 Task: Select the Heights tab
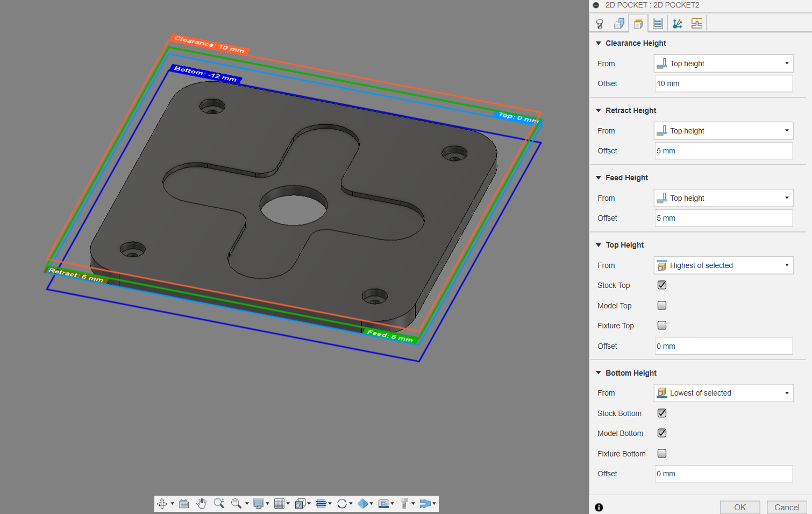coord(638,24)
